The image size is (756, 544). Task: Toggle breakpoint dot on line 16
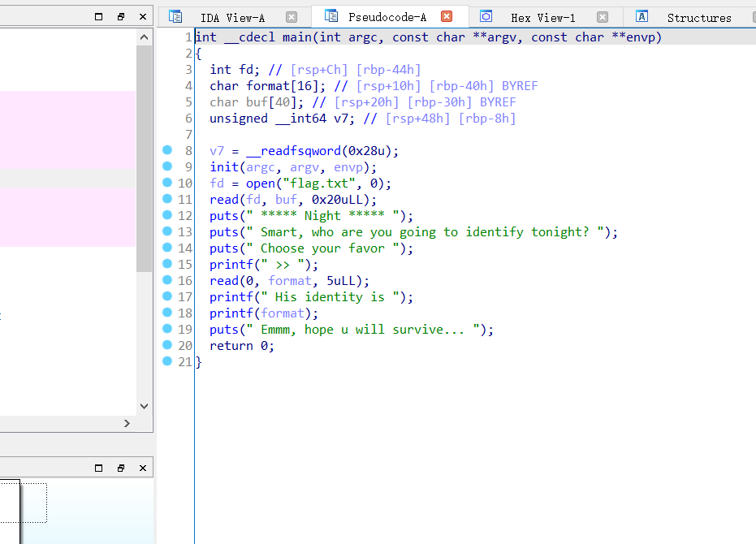[x=167, y=280]
